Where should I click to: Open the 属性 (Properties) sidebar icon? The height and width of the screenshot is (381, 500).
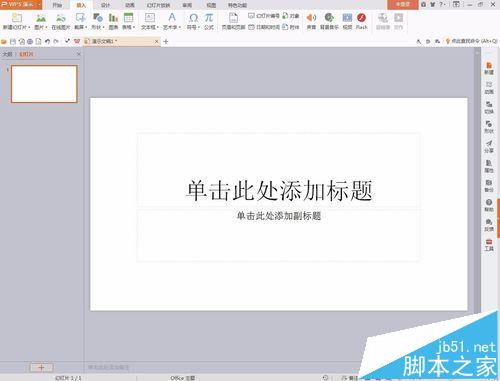pyautogui.click(x=489, y=166)
